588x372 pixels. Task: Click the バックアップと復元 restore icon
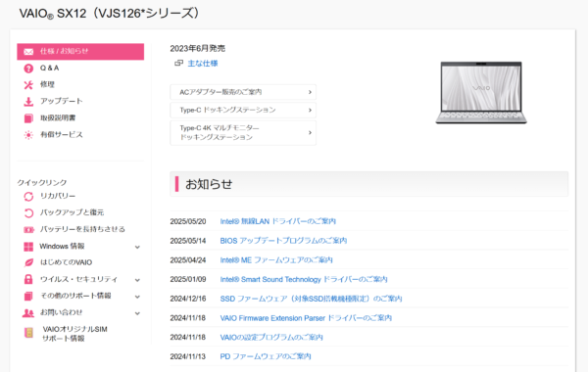[28, 212]
